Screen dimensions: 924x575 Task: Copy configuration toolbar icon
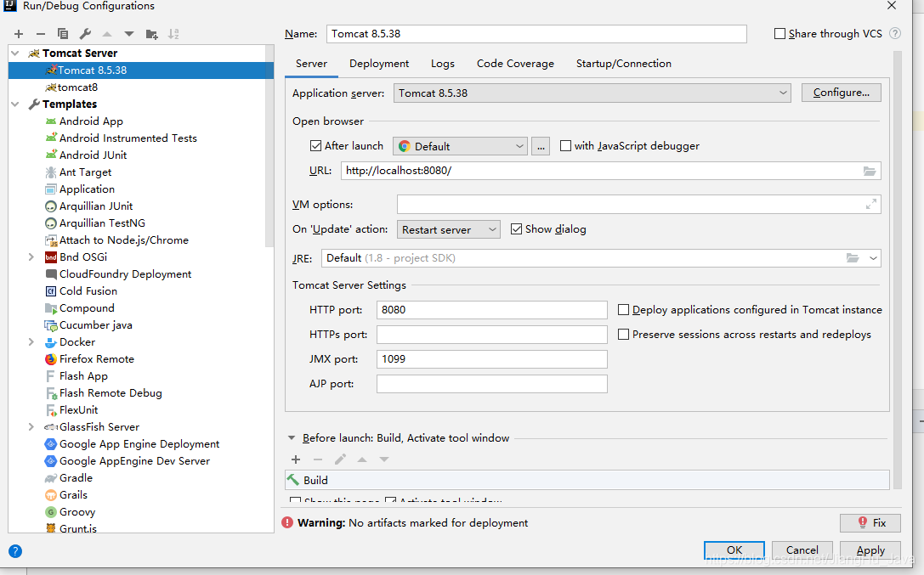(x=62, y=34)
